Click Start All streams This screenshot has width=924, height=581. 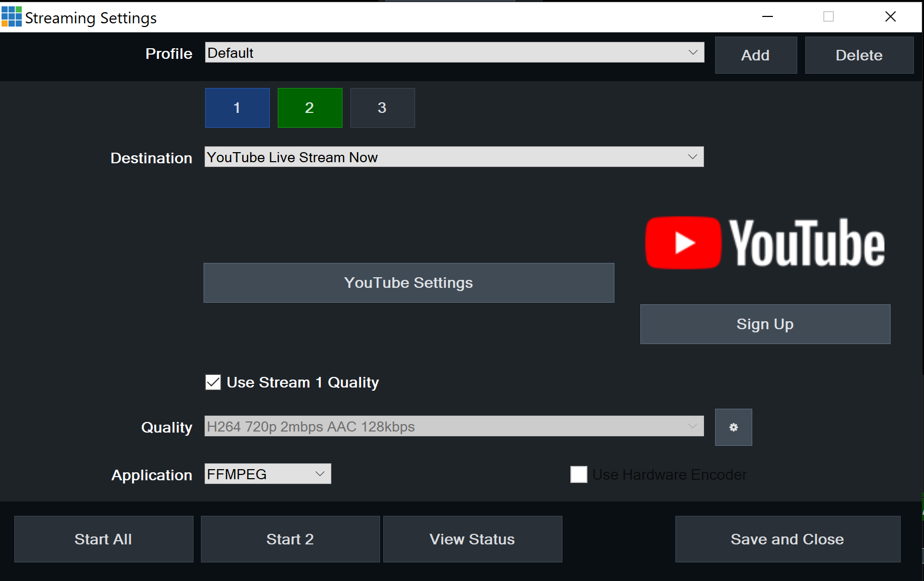click(103, 539)
